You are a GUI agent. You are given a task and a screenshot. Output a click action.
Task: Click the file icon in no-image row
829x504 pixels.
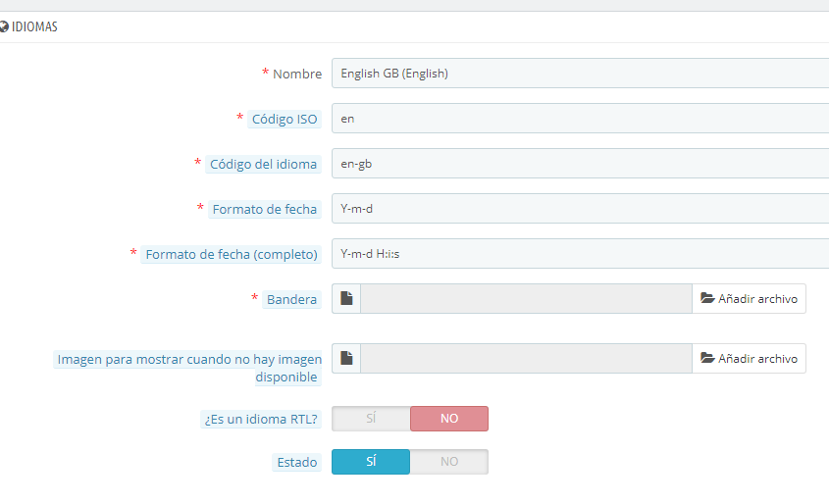(x=346, y=359)
